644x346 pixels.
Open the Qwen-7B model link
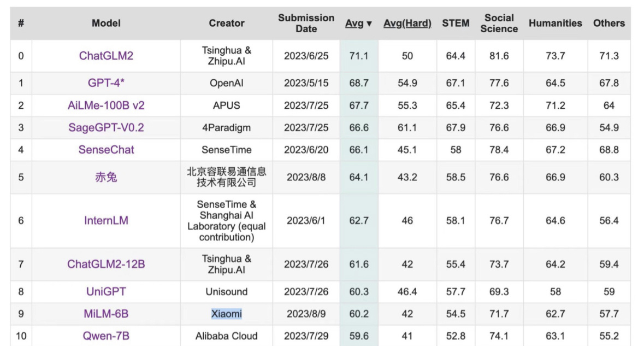point(105,336)
